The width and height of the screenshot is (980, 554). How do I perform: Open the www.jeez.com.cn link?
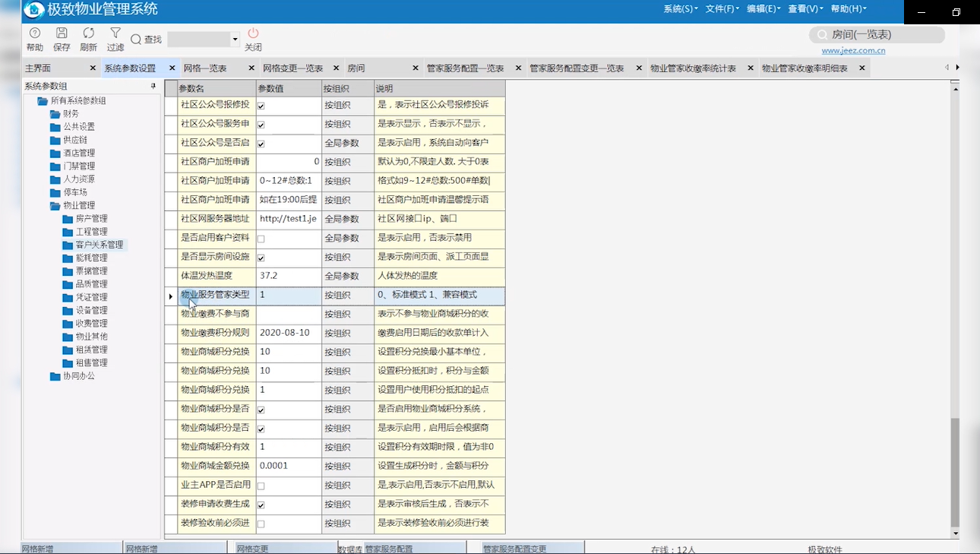click(x=853, y=51)
